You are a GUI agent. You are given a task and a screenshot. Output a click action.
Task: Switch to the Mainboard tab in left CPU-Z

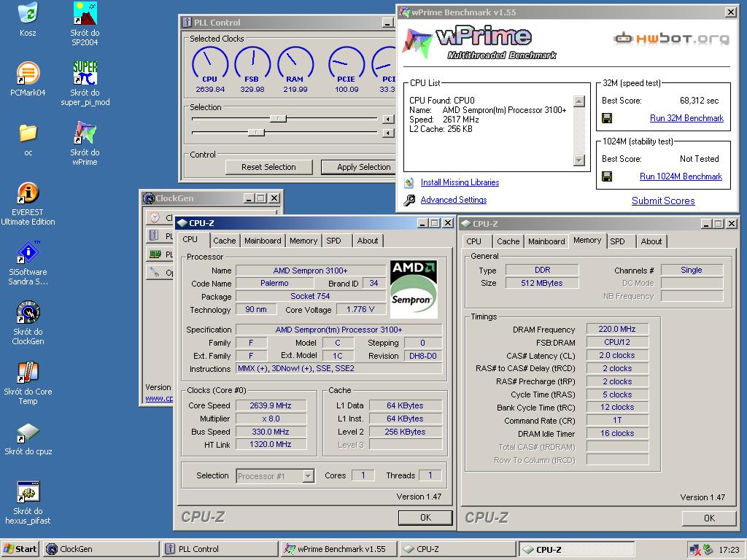click(x=263, y=241)
